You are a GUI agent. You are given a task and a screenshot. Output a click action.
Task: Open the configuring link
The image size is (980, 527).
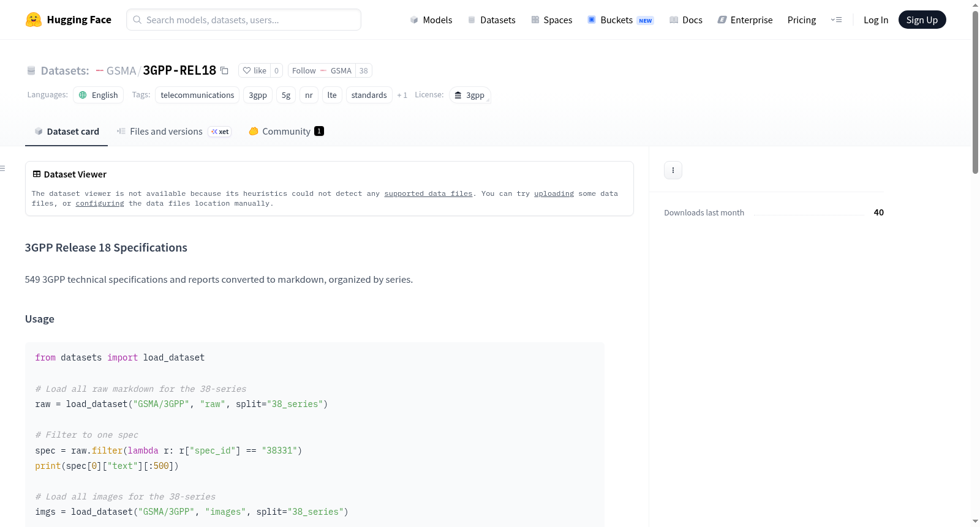point(100,203)
